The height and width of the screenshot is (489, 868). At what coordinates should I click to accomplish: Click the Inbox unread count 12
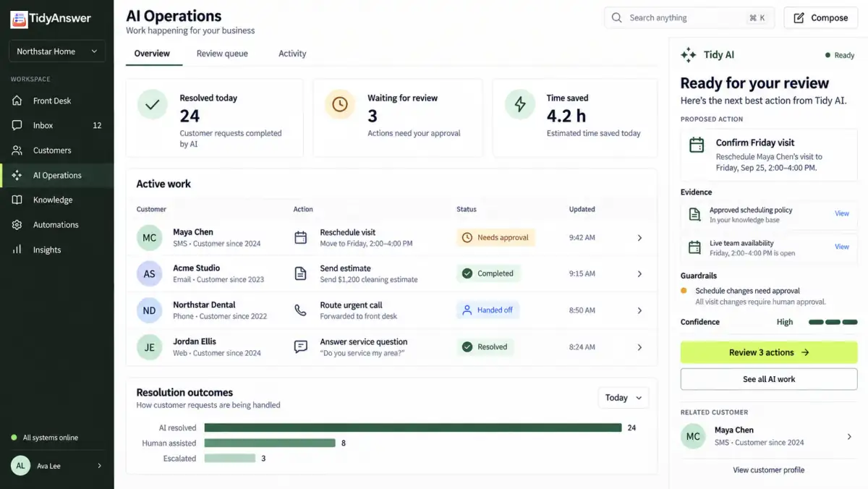[x=97, y=125]
